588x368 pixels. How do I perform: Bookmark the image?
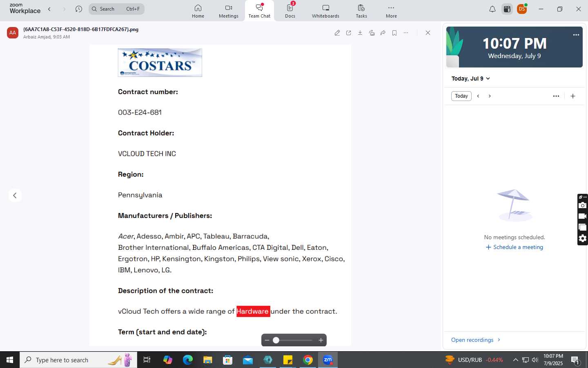394,33
